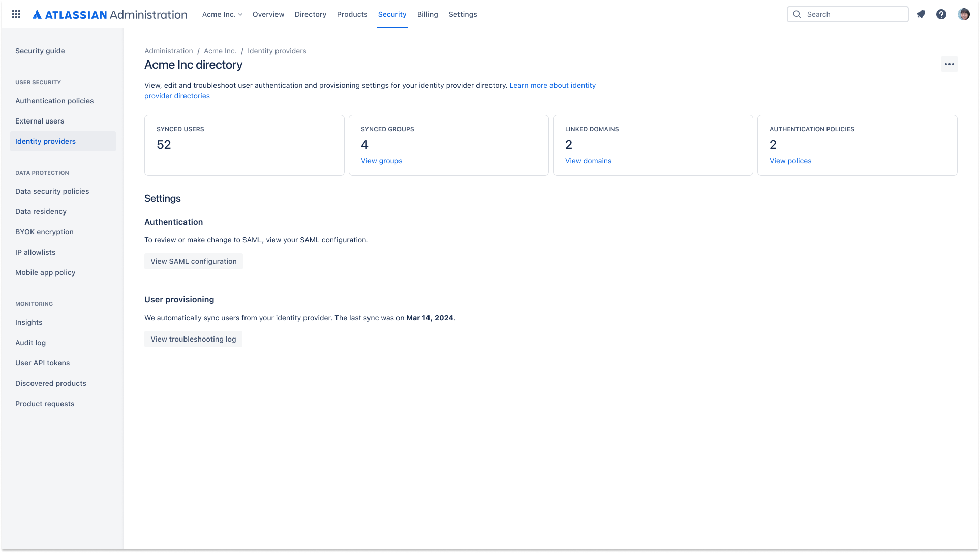The width and height of the screenshot is (980, 553).
Task: Open Identity providers breadcrumb item
Action: 277,50
